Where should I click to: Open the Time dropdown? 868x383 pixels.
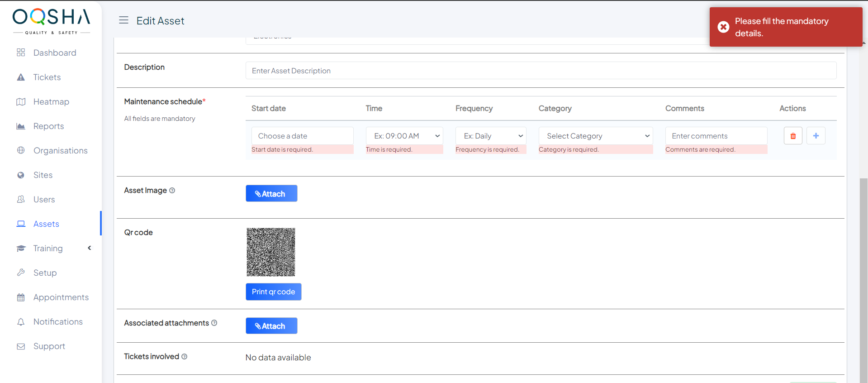404,136
